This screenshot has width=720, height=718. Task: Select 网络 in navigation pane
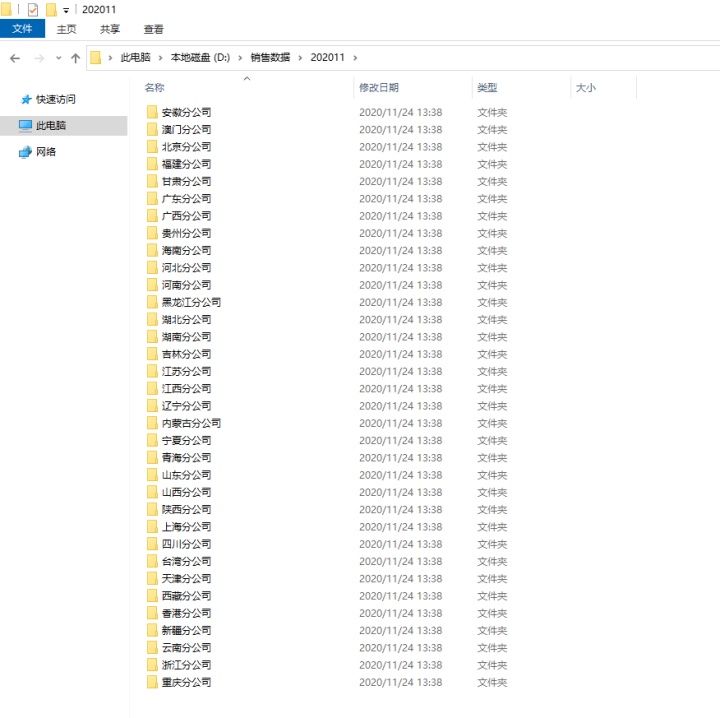46,152
